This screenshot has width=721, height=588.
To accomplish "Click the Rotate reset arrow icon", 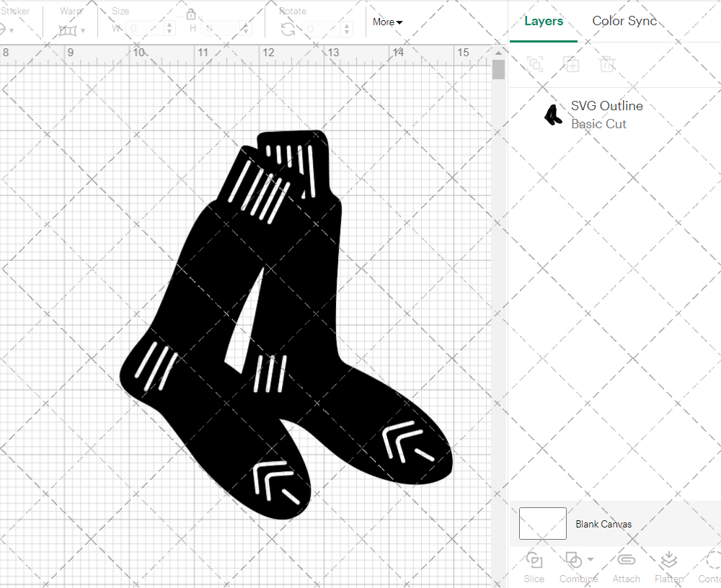I will 288,29.
